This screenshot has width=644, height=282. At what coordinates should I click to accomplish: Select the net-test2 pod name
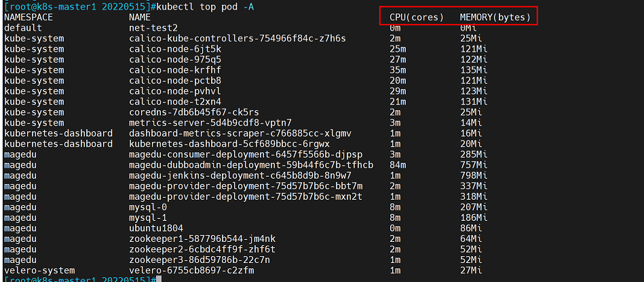pos(153,27)
